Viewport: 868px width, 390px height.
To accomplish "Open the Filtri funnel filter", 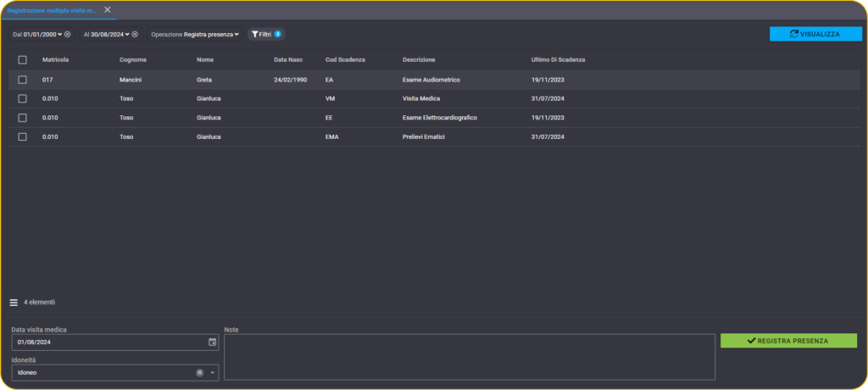I will coord(265,35).
